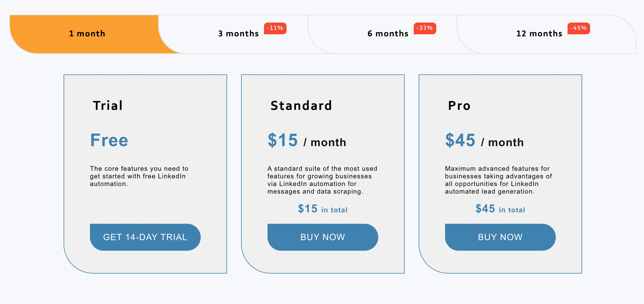Click the -45% discount badge
This screenshot has width=644, height=304.
pyautogui.click(x=578, y=28)
